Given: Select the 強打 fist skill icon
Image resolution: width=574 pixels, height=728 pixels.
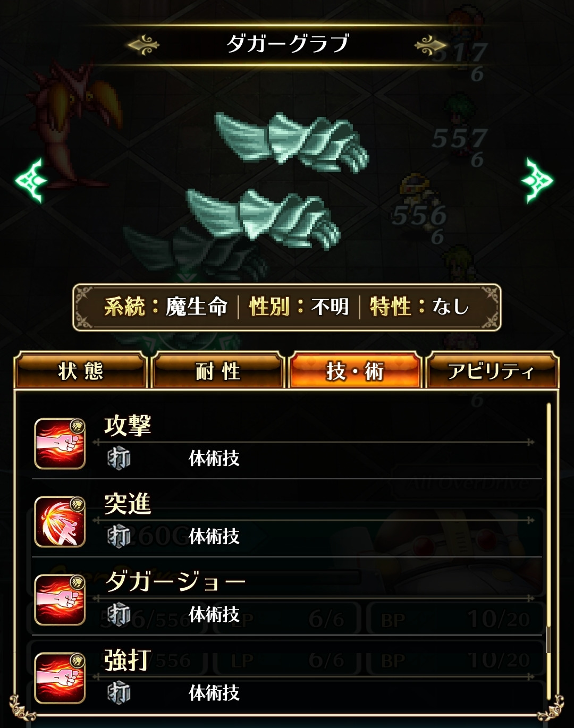Looking at the screenshot, I should pyautogui.click(x=60, y=678).
